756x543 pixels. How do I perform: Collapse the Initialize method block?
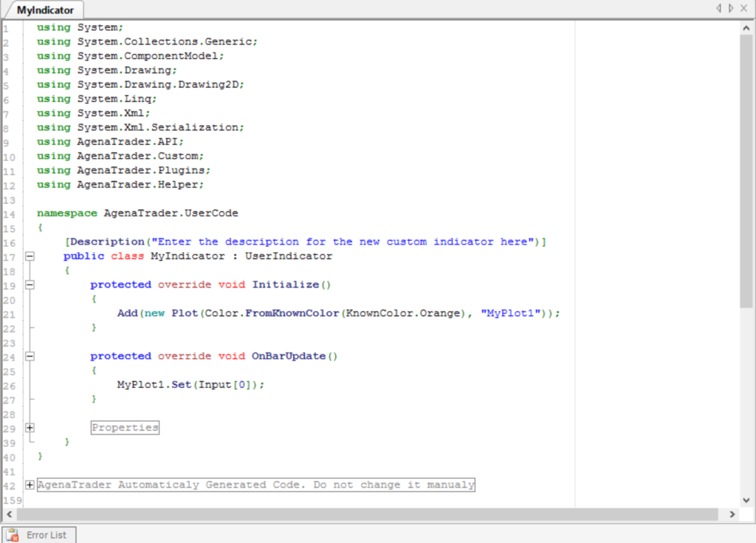point(30,284)
